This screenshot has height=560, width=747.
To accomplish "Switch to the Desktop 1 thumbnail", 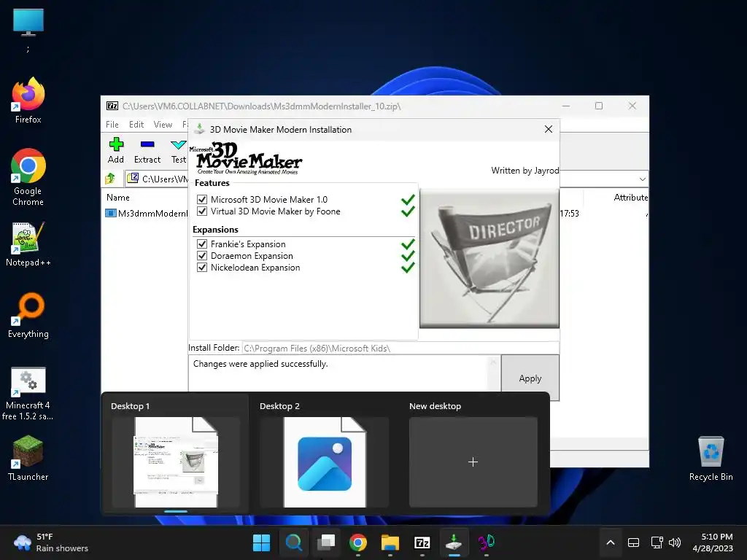I will (176, 462).
